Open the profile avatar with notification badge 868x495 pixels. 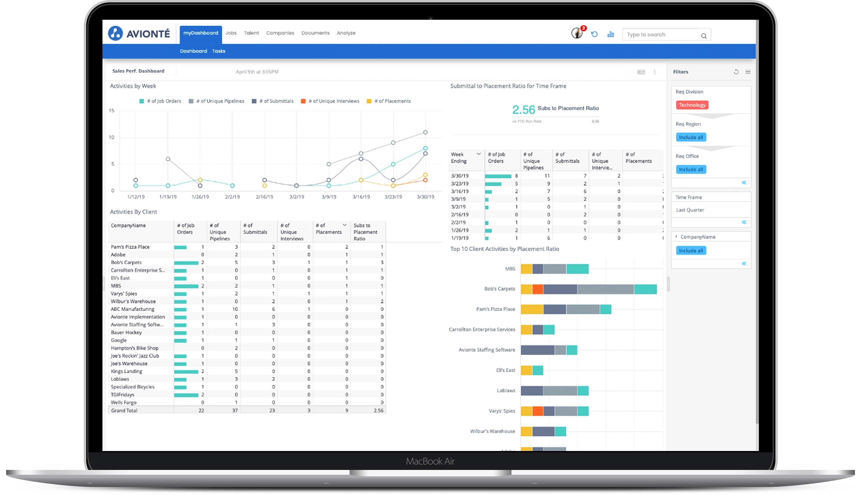point(576,34)
